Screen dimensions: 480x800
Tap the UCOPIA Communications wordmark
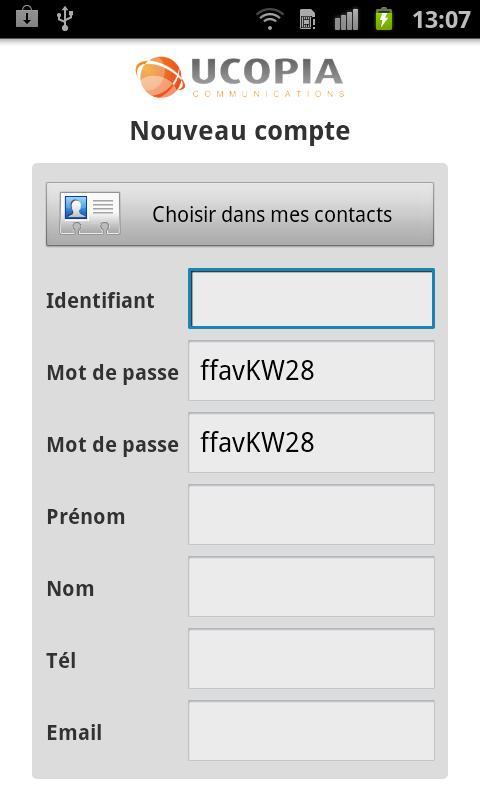[x=268, y=77]
